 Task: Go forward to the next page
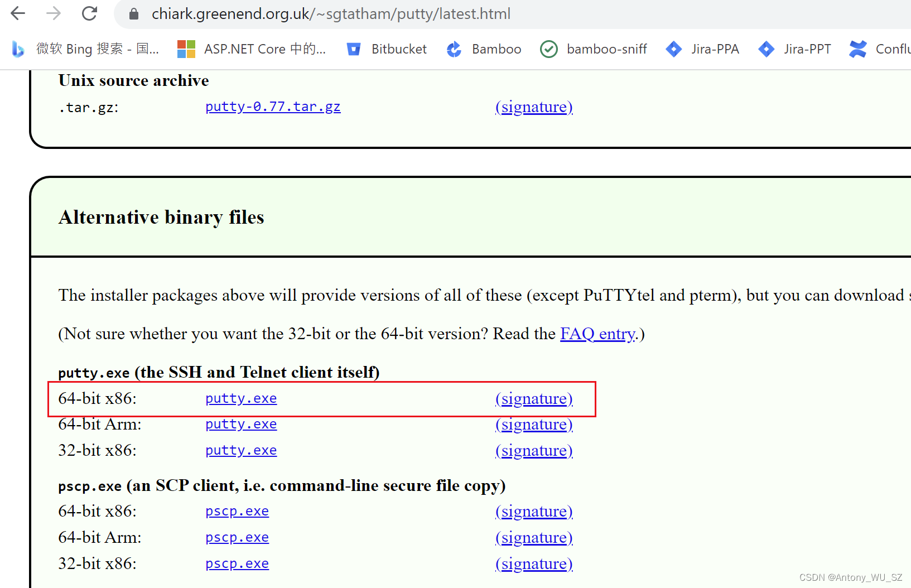pyautogui.click(x=54, y=13)
